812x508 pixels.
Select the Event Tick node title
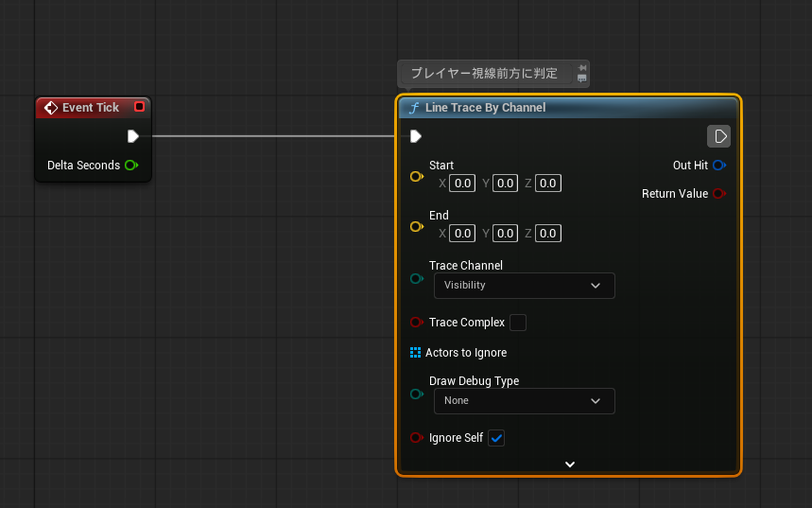pos(91,108)
